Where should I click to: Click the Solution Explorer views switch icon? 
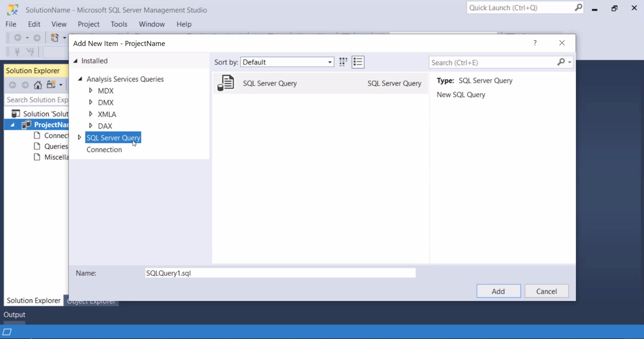51,85
